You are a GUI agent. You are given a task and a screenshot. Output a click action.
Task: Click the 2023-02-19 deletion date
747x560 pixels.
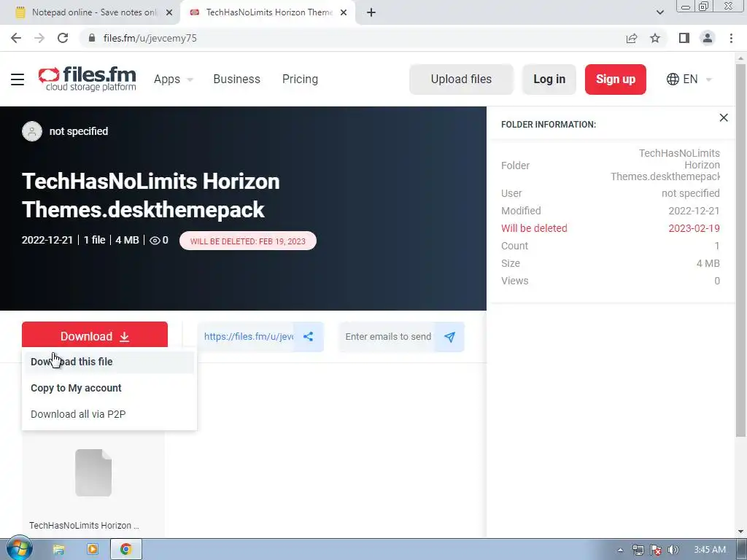coord(694,228)
